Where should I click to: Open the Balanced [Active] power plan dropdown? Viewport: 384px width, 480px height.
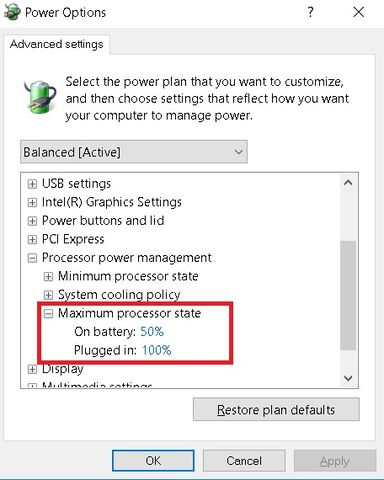click(x=134, y=152)
